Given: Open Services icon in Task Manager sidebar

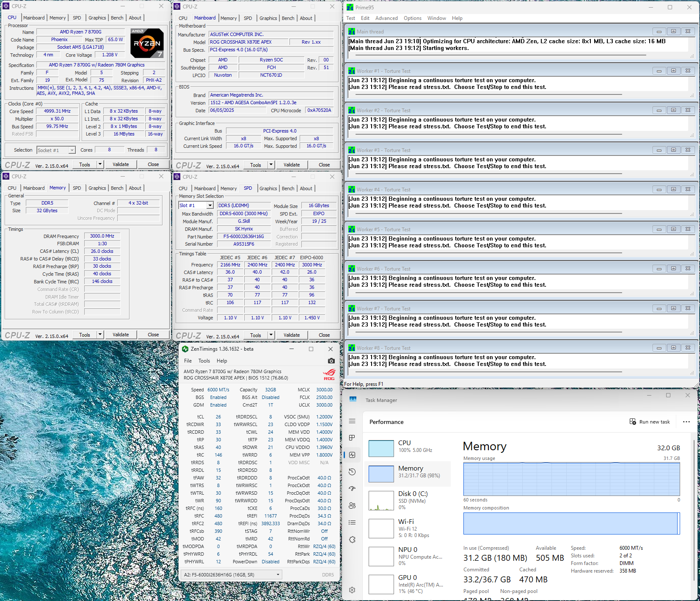Looking at the screenshot, I should coord(352,540).
